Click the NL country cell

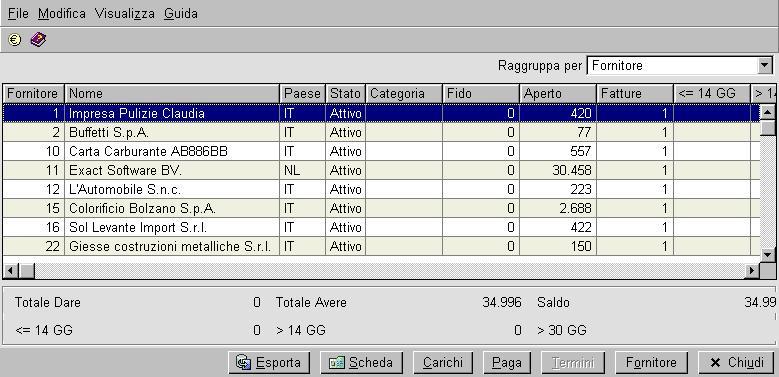coord(303,170)
